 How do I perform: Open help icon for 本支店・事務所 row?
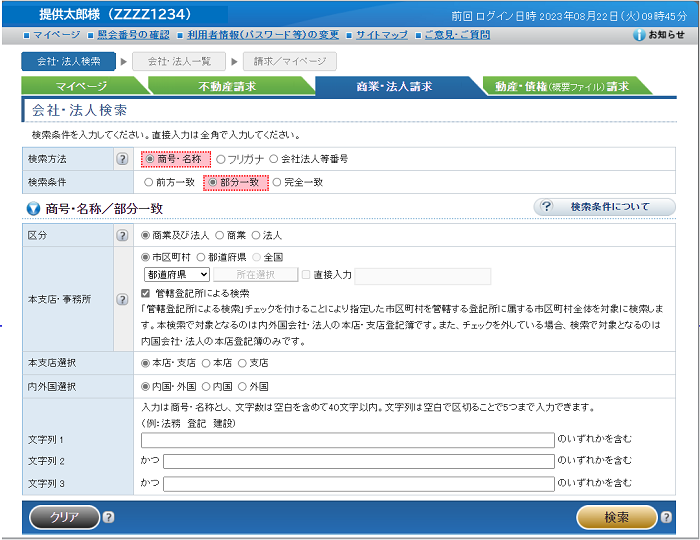[x=122, y=299]
